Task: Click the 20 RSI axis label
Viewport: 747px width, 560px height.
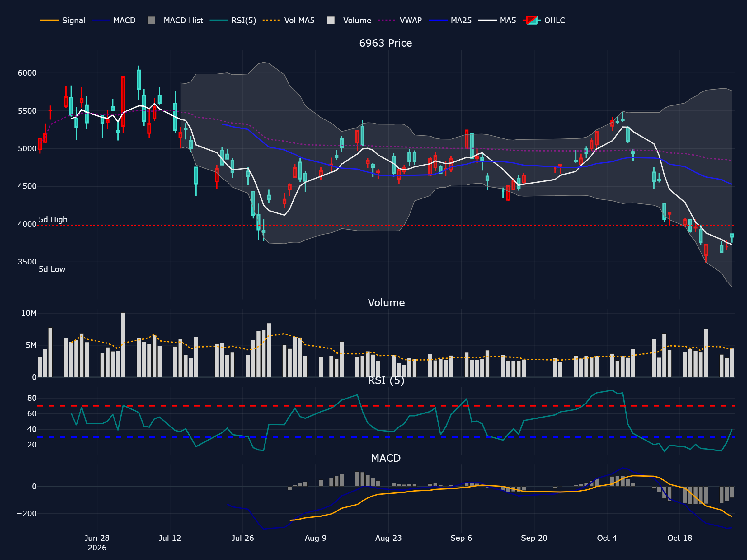Action: pyautogui.click(x=32, y=445)
